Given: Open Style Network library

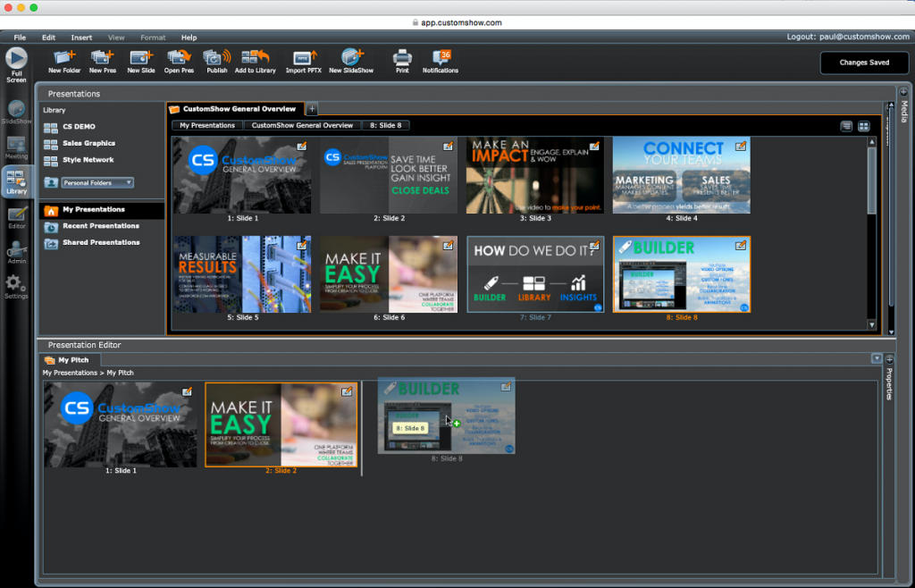Looking at the screenshot, I should [x=88, y=160].
